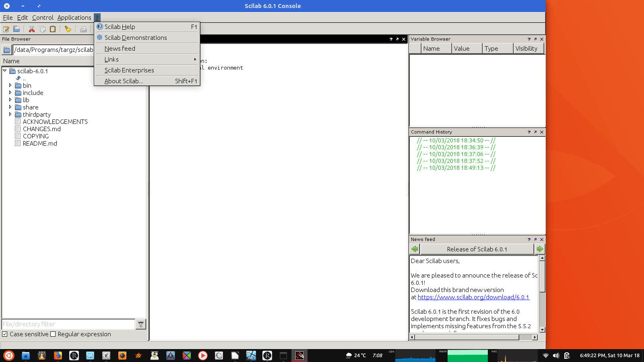The image size is (644, 362).
Task: Undock the Console panel
Action: [397, 39]
